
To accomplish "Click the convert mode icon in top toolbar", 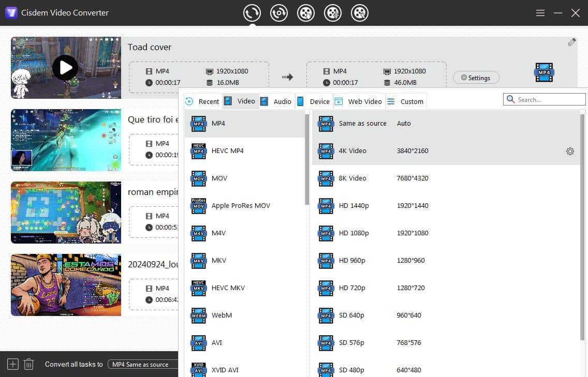I will [252, 13].
